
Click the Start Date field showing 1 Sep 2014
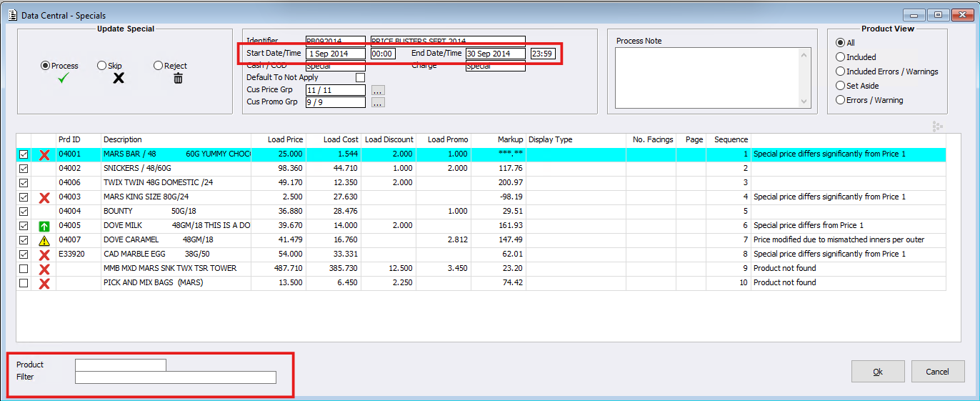pyautogui.click(x=336, y=54)
